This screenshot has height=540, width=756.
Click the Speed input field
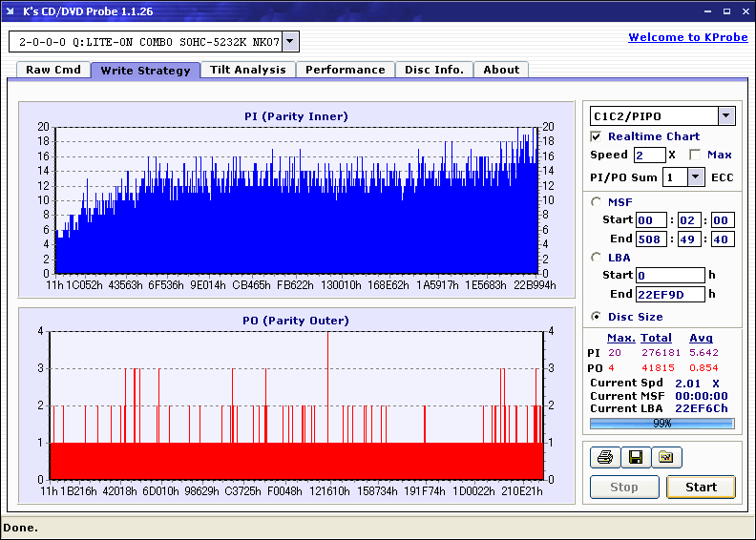649,155
